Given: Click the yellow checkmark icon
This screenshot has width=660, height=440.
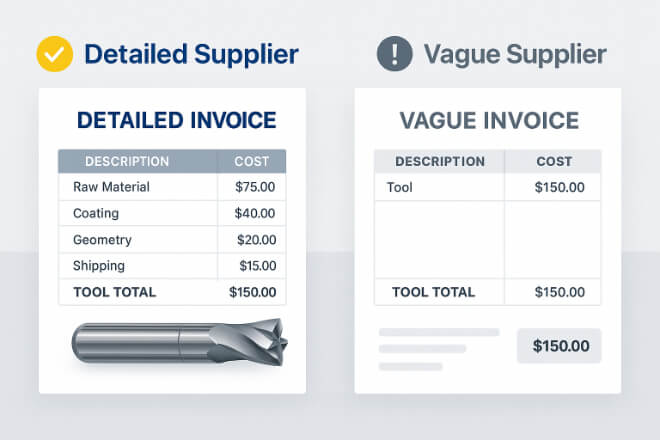Looking at the screenshot, I should 55,54.
